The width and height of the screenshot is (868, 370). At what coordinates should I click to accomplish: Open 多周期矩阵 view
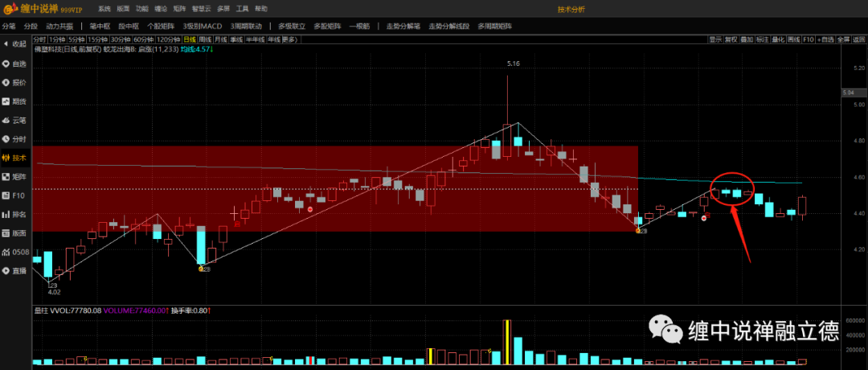[495, 26]
